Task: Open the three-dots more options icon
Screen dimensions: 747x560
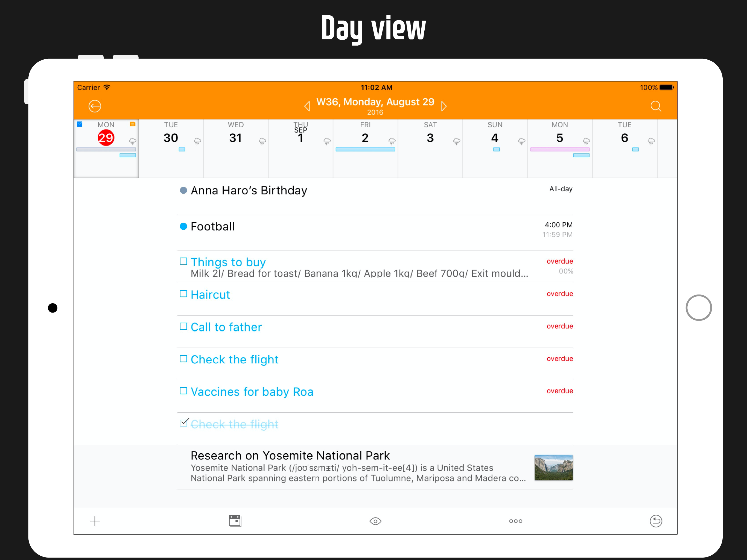Action: click(515, 521)
